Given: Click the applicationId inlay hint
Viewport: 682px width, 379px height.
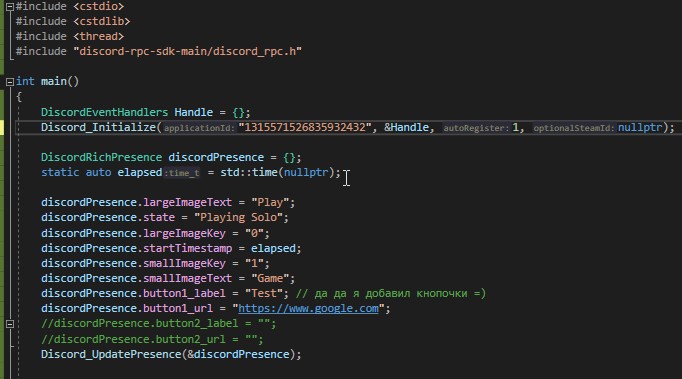Looking at the screenshot, I should 199,128.
